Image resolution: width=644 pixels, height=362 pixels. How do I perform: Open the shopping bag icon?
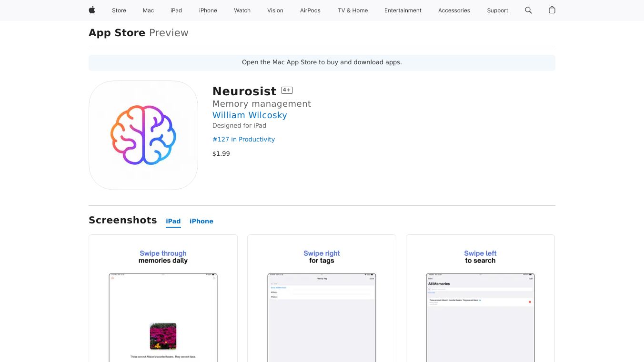point(552,10)
